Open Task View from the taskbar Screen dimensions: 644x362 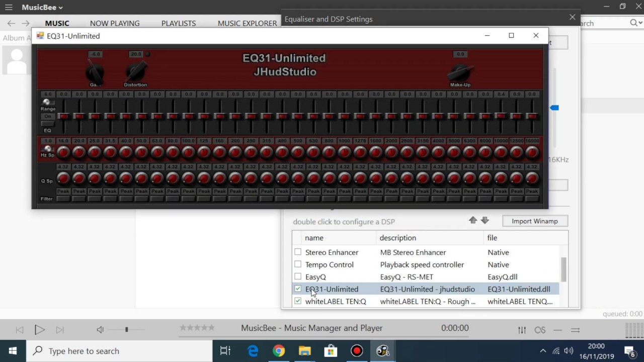point(225,351)
